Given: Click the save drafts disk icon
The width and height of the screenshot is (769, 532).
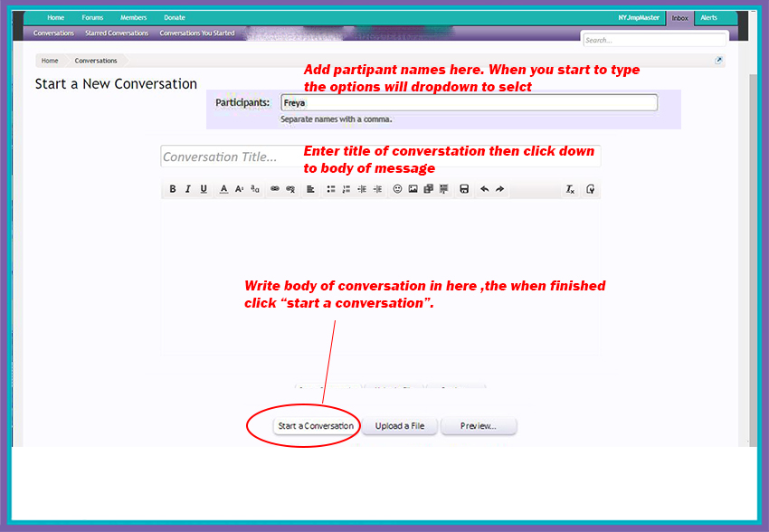Looking at the screenshot, I should (x=464, y=189).
